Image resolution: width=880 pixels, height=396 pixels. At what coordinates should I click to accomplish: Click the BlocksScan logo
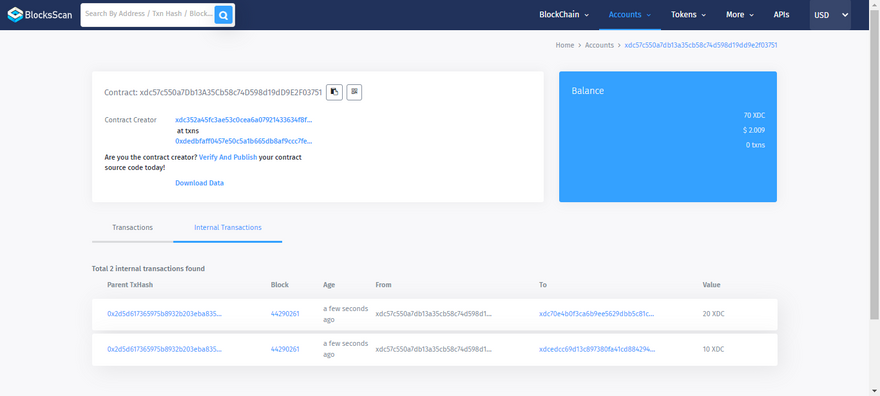39,15
